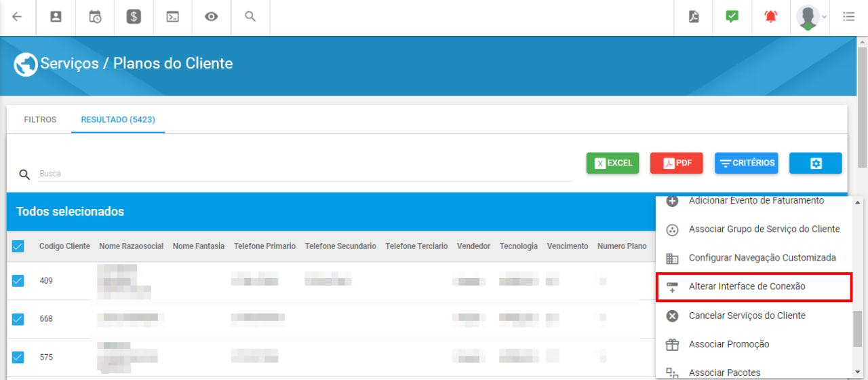Click the eye view icon in toolbar
The height and width of the screenshot is (380, 868).
point(212,17)
